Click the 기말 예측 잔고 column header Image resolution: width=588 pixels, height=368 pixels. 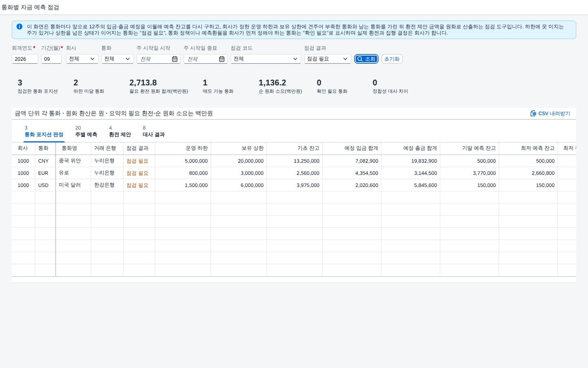(x=470, y=148)
